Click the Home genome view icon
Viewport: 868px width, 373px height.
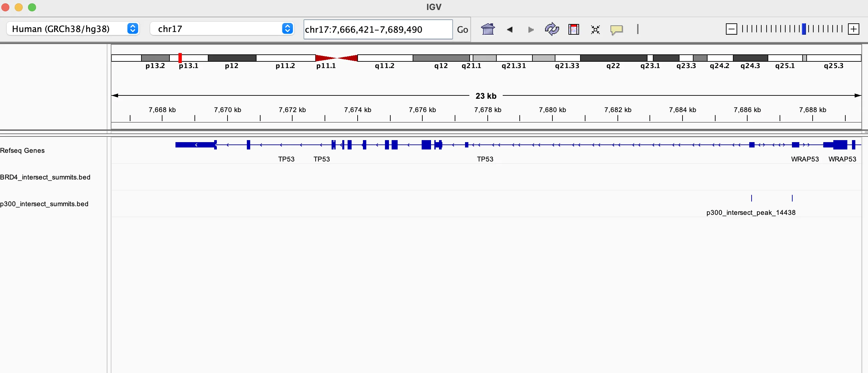point(488,29)
